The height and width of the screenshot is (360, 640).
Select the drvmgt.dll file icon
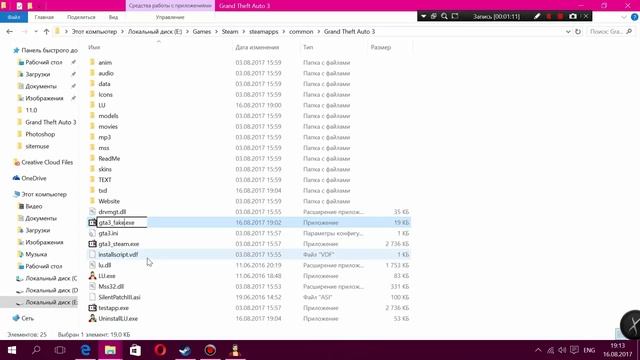[92, 212]
